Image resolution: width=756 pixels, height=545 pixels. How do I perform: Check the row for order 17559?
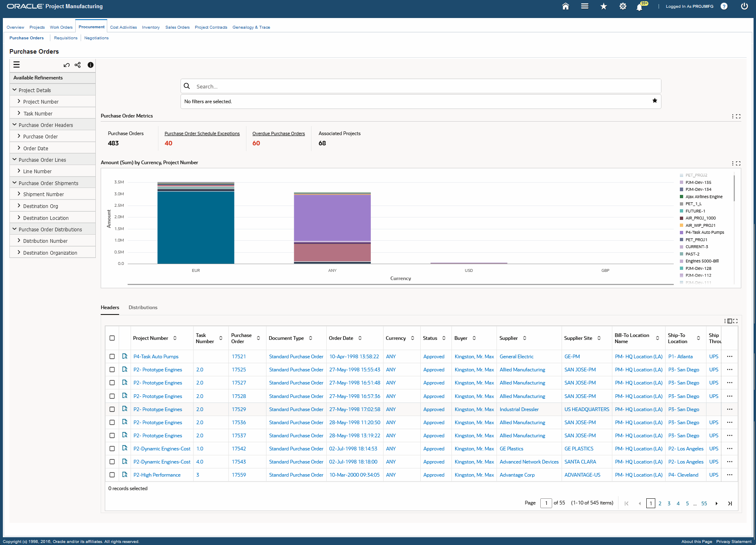[112, 475]
